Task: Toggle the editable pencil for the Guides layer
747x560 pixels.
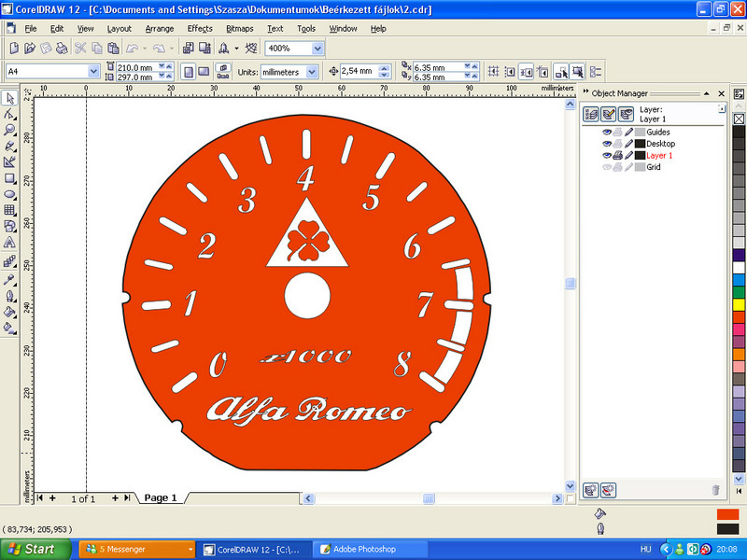Action: click(x=628, y=132)
